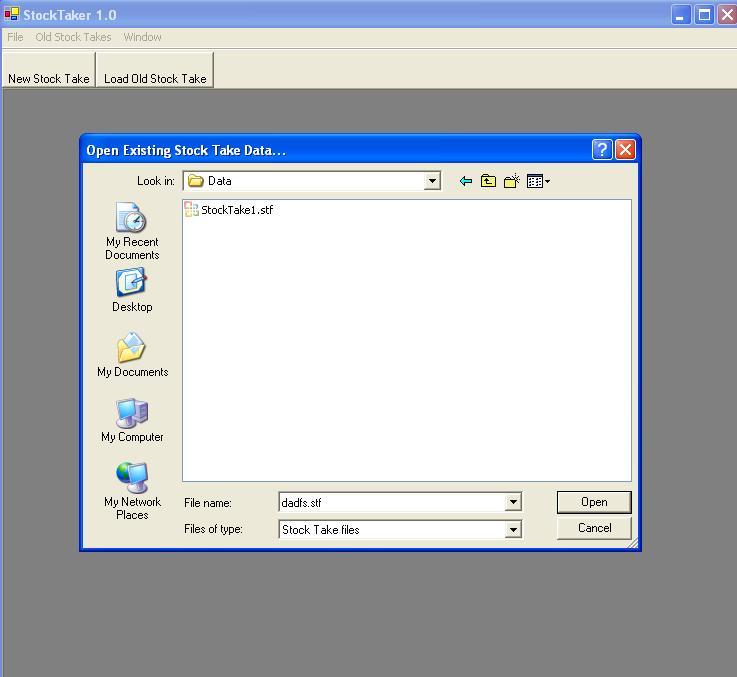Go to My Documents folder
The image size is (737, 677).
click(132, 356)
